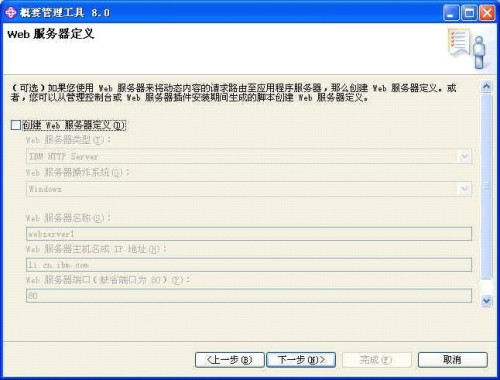Maximize the 概要管理工具 window

pos(469,13)
